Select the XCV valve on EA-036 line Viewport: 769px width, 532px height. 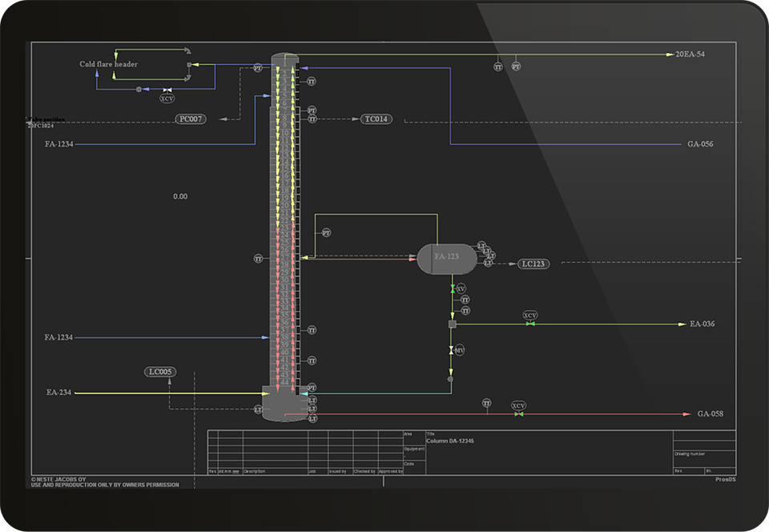530,324
